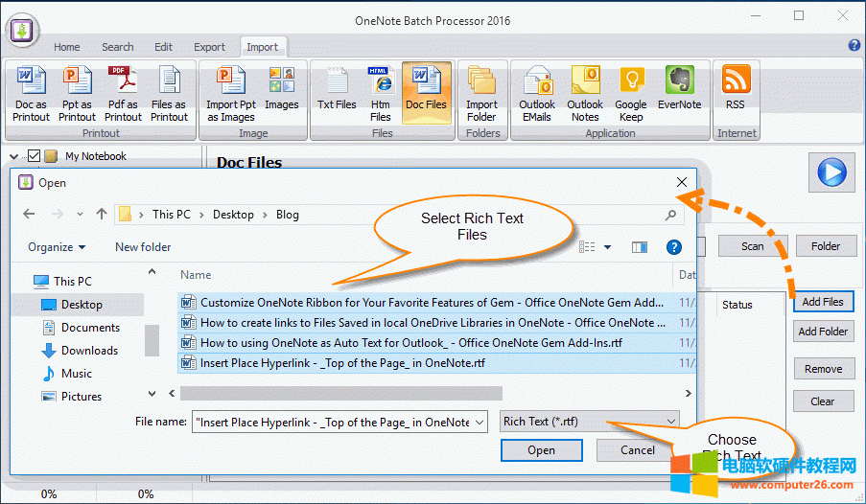The image size is (866, 504).
Task: Open the Search tab
Action: tap(118, 47)
